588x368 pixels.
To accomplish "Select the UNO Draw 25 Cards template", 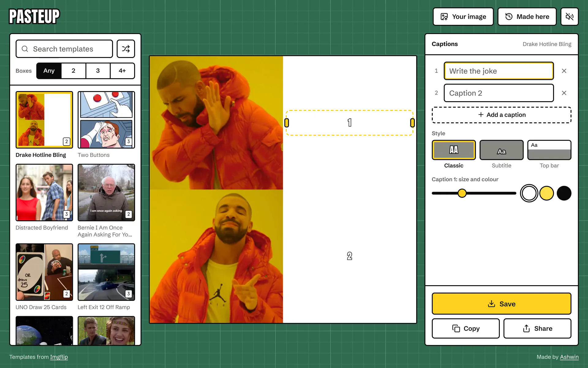I will point(44,272).
